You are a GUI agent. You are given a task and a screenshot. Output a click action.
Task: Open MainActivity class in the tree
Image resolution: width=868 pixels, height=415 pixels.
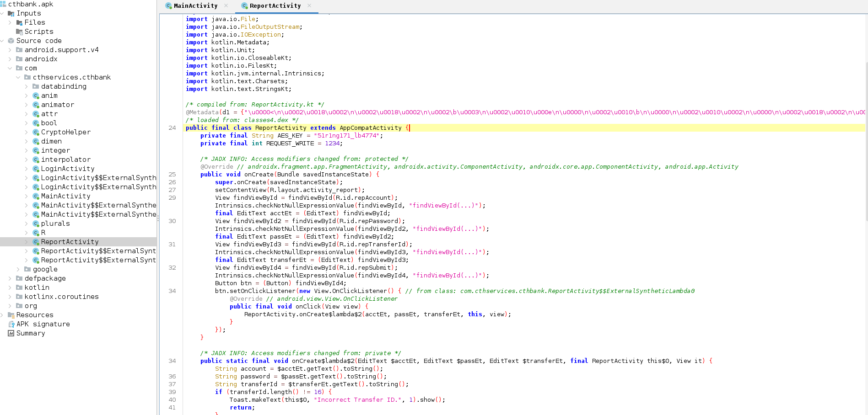point(65,196)
